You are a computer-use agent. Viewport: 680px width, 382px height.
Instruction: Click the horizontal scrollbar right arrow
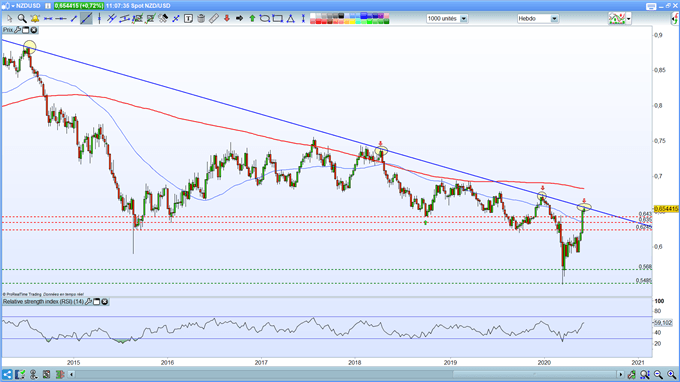coord(620,374)
